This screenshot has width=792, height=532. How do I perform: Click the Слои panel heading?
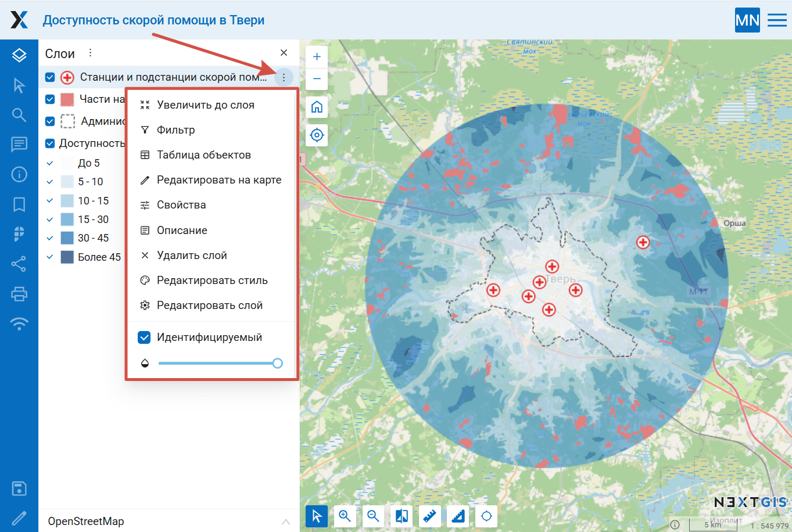[x=60, y=53]
